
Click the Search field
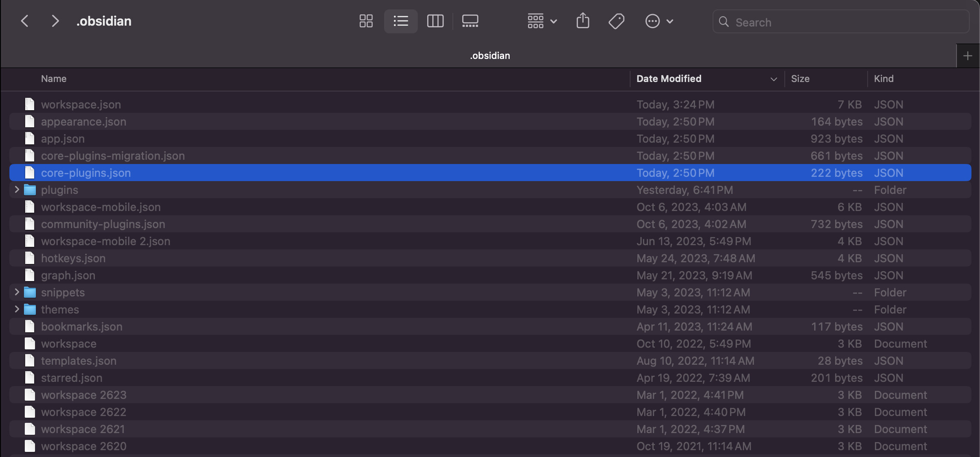click(x=841, y=22)
